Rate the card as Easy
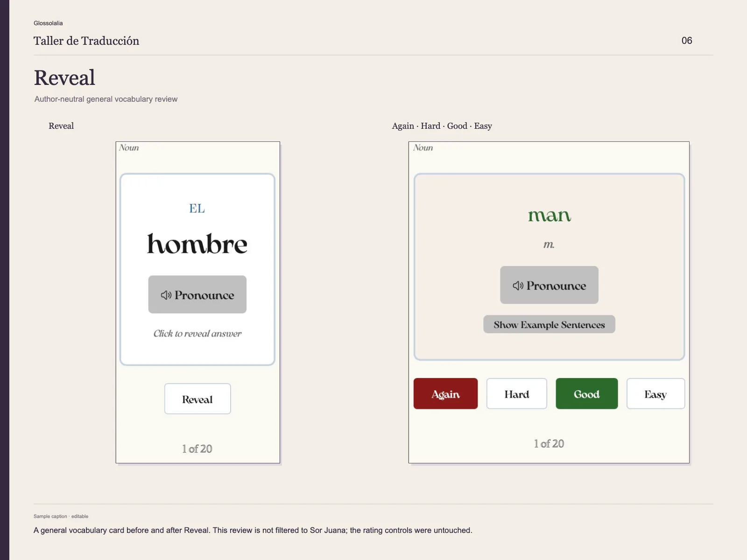Viewport: 747px width, 560px height. [x=655, y=394]
